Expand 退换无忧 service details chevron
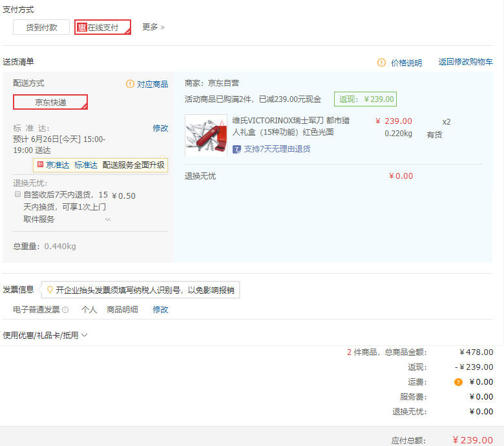The height and width of the screenshot is (446, 504). pos(108,219)
